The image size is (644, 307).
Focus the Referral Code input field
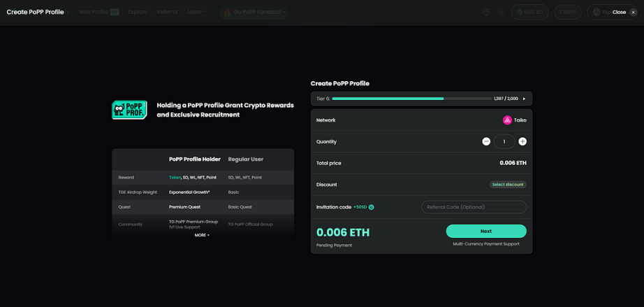coord(474,207)
